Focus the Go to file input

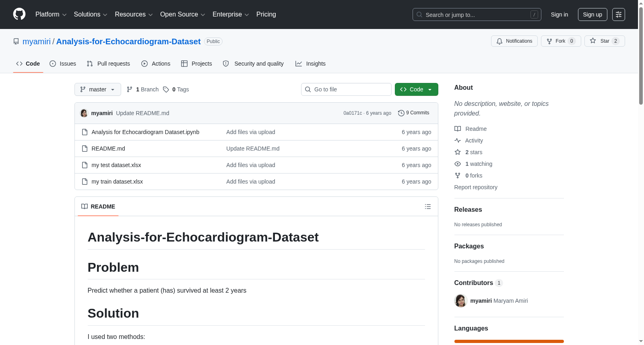tap(346, 89)
